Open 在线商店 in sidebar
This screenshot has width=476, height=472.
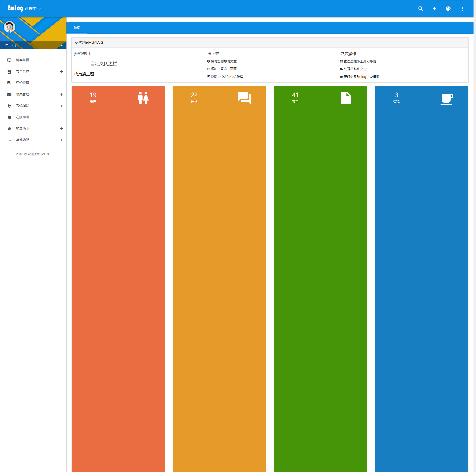coord(23,117)
